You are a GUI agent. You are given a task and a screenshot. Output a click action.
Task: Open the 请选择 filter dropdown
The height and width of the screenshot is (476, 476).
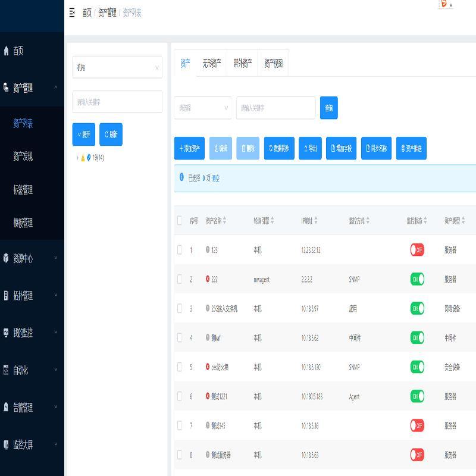tap(202, 108)
